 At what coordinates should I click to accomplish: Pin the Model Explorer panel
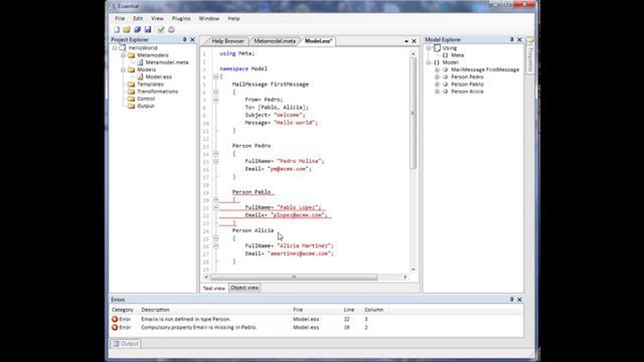click(x=512, y=40)
